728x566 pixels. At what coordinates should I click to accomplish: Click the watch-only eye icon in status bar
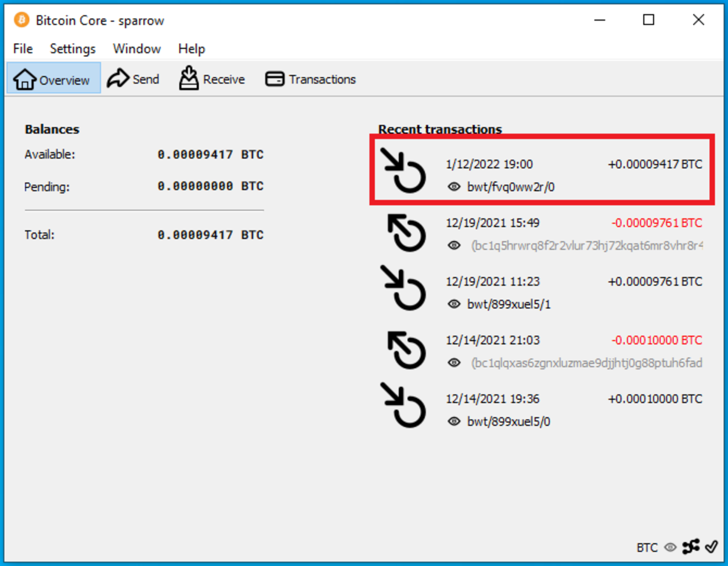pyautogui.click(x=670, y=547)
